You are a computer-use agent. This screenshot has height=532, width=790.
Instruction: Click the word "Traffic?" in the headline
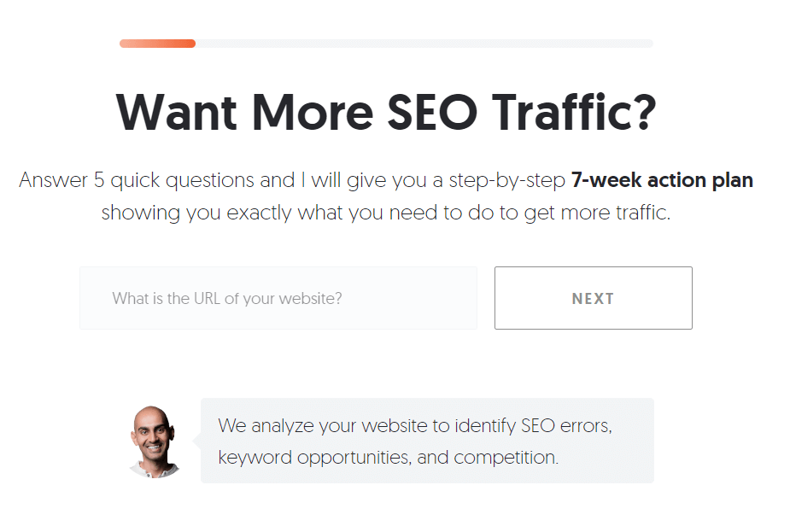[575, 113]
